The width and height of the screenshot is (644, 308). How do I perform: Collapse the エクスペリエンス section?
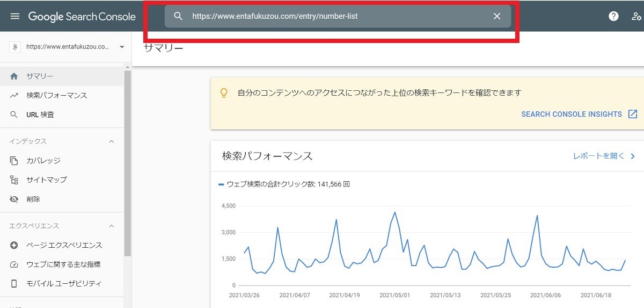112,226
